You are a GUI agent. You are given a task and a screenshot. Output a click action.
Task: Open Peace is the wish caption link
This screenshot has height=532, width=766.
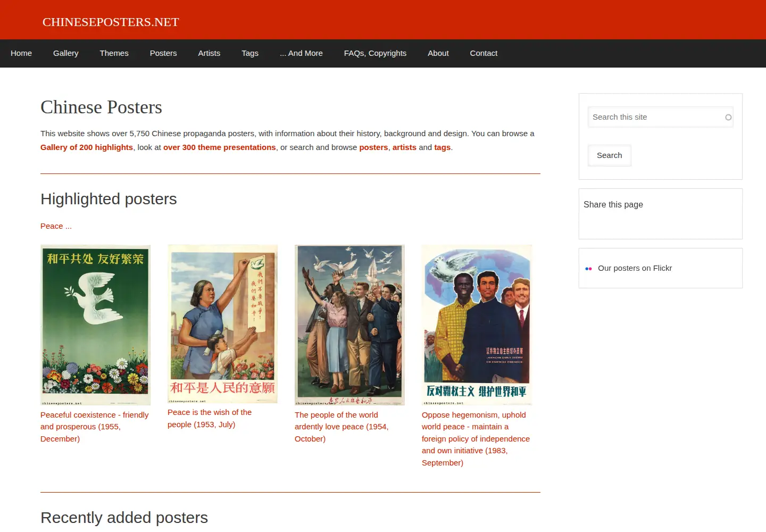[x=210, y=418]
